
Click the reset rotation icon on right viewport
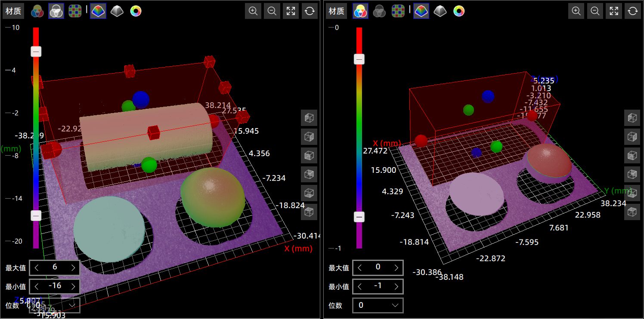tap(632, 11)
